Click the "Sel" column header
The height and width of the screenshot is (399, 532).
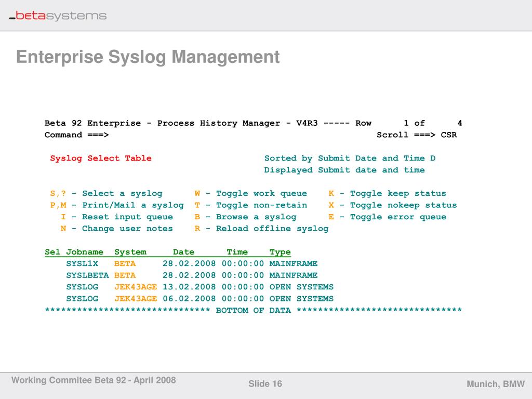tap(52, 252)
